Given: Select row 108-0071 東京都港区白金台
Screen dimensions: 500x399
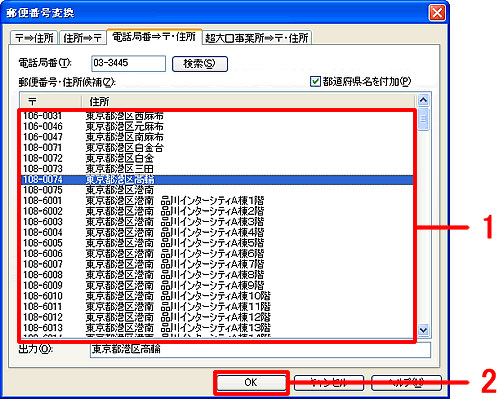Looking at the screenshot, I should [x=217, y=148].
